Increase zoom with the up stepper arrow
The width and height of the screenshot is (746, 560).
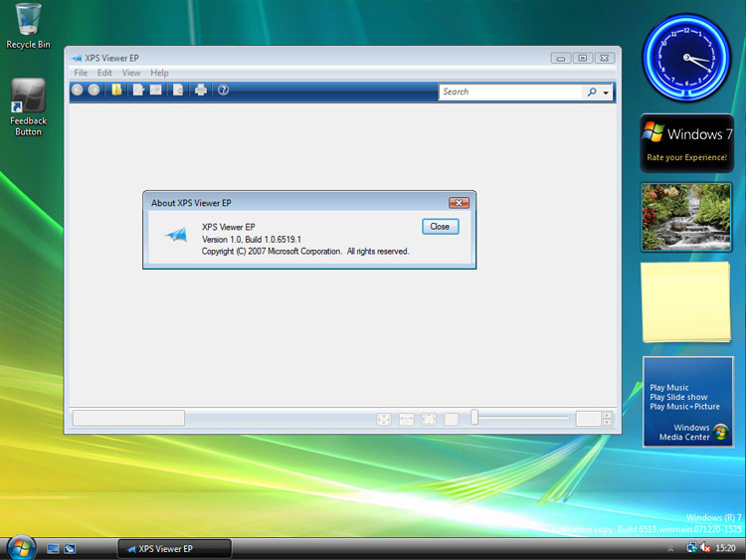607,416
